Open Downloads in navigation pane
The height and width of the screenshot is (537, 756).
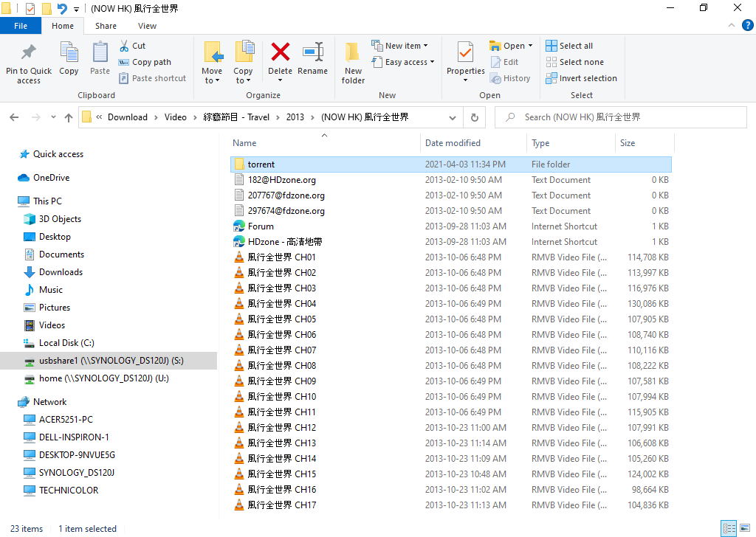coord(61,272)
